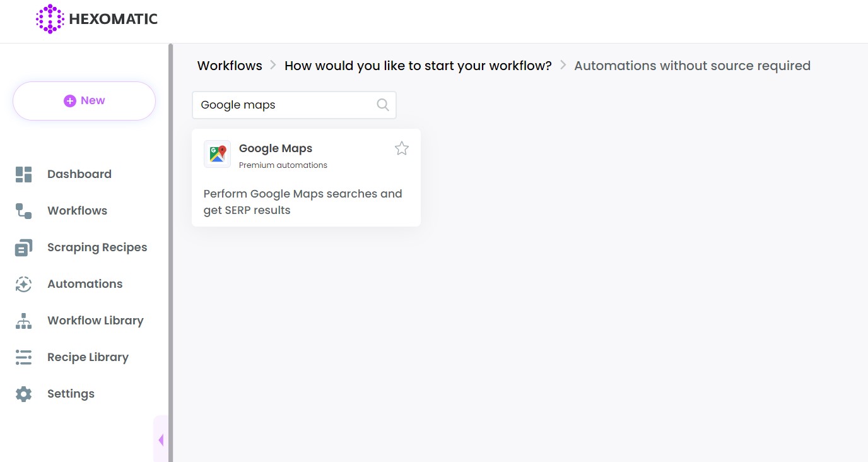
Task: Collapse the sidebar with the chevron
Action: click(x=161, y=439)
